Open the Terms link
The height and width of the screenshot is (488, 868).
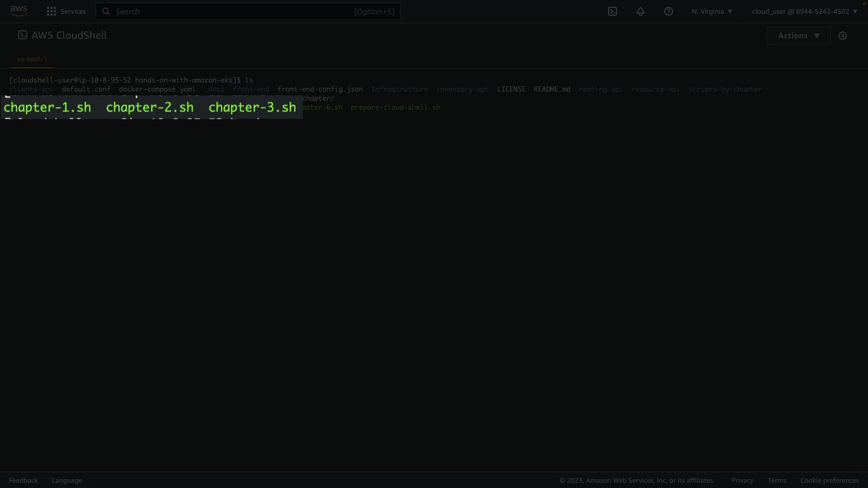click(777, 480)
